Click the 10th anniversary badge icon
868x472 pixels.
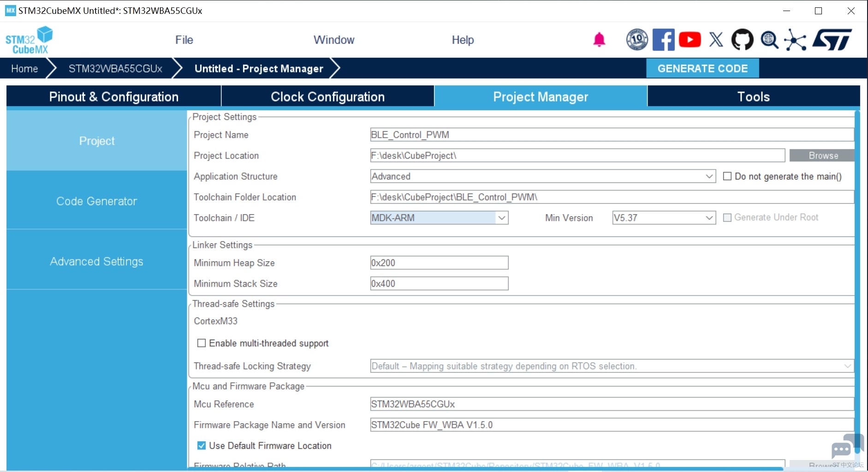(x=637, y=40)
